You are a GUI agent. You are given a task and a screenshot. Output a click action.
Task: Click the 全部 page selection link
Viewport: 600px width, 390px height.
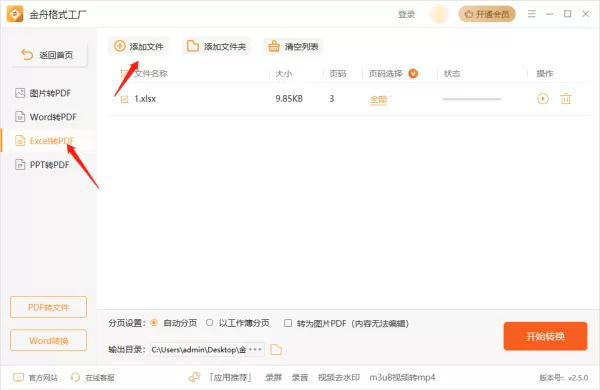click(x=378, y=100)
